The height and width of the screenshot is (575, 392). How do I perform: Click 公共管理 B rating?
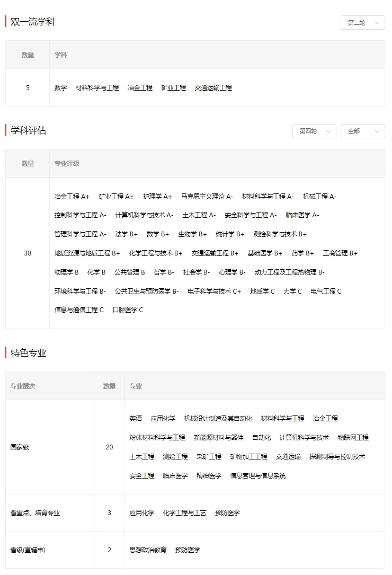pyautogui.click(x=129, y=272)
